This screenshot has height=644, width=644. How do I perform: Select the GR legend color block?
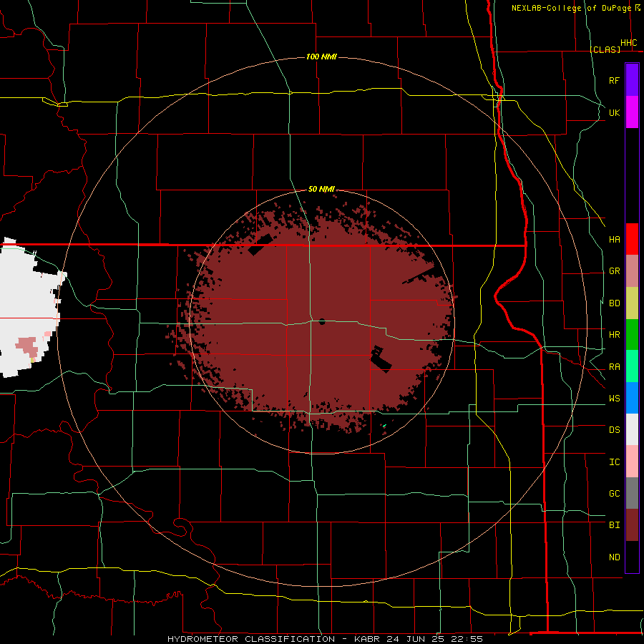(632, 271)
